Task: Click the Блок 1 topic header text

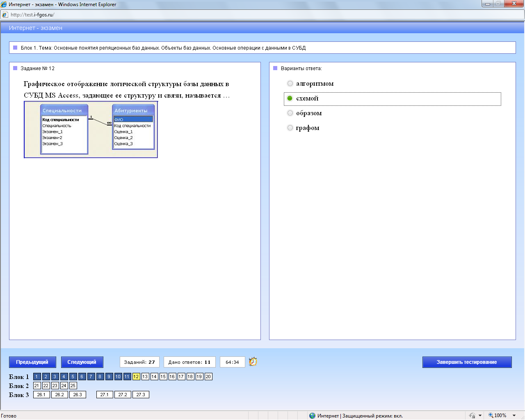Action: (163, 48)
